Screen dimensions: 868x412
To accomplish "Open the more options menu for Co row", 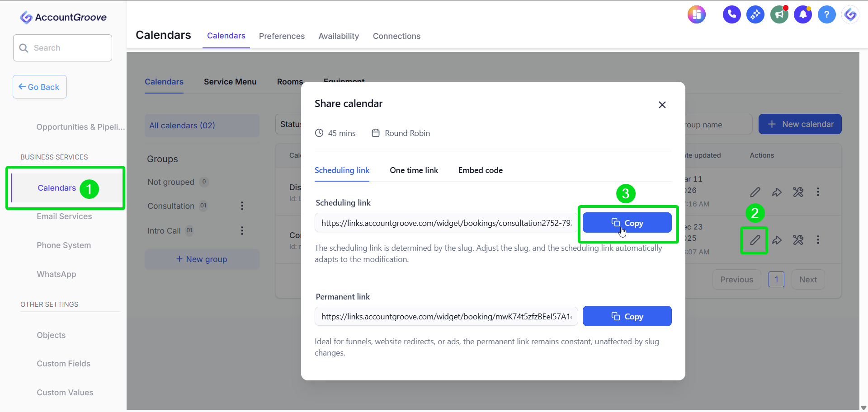I will point(818,240).
